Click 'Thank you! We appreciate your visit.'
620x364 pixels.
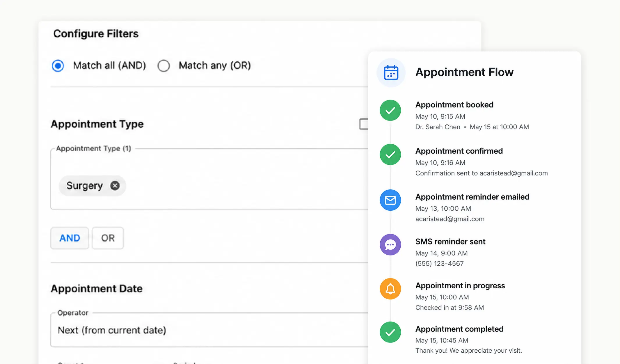(468, 351)
